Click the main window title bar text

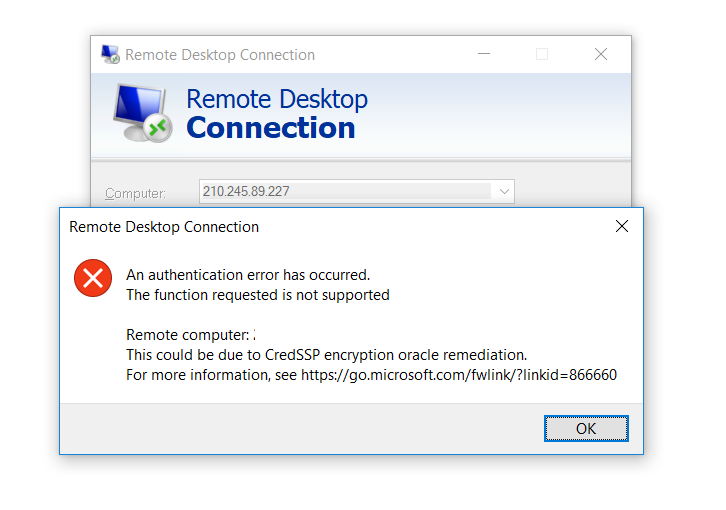coord(220,55)
